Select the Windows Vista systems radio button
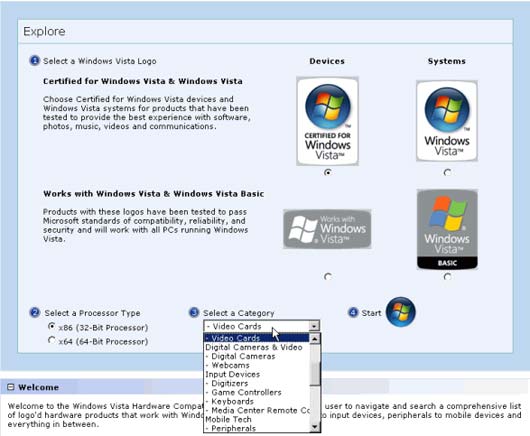The height and width of the screenshot is (436, 530). pyautogui.click(x=447, y=172)
